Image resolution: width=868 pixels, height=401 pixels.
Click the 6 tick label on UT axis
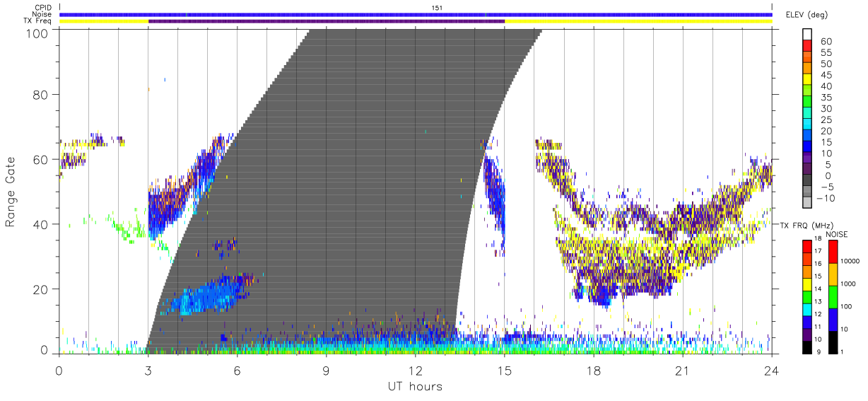(237, 370)
